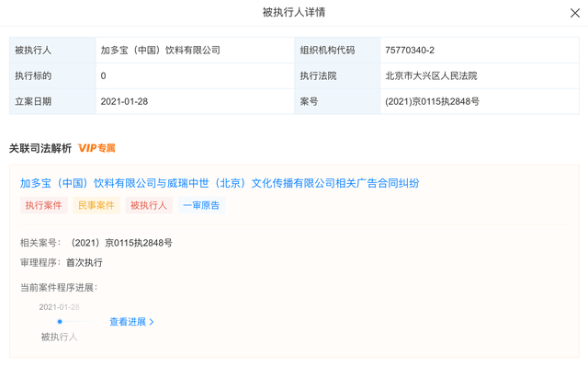Image resolution: width=588 pixels, height=367 pixels.
Task: Click the organization code 75770340-2
Action: (410, 51)
